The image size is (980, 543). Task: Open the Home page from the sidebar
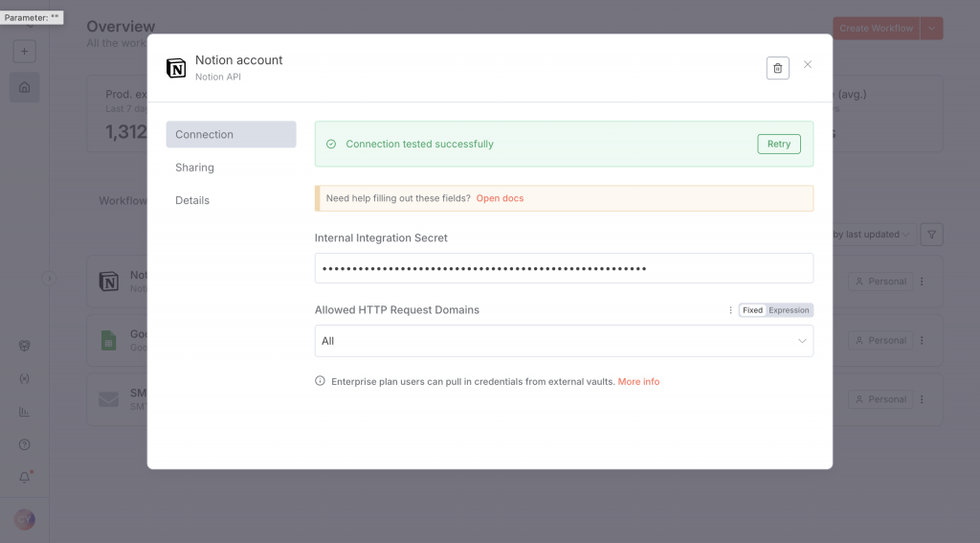point(25,88)
